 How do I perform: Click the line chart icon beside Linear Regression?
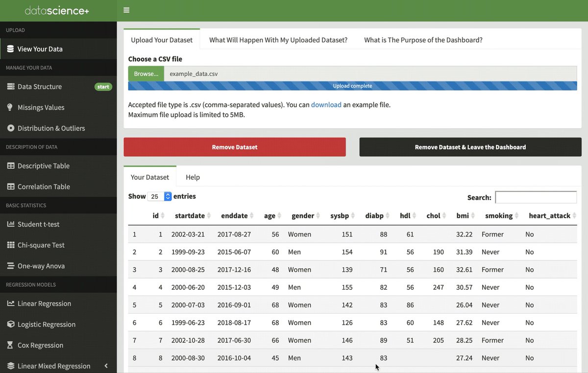10,303
